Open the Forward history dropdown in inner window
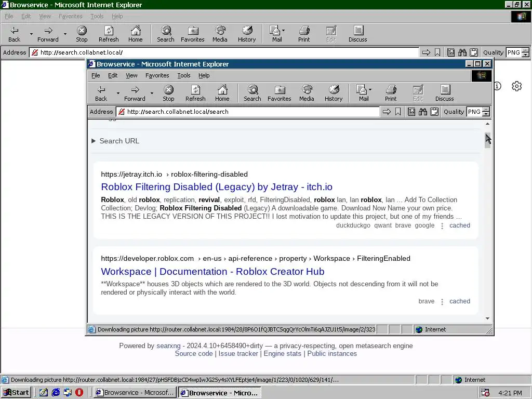The height and width of the screenshot is (399, 532). click(x=152, y=94)
